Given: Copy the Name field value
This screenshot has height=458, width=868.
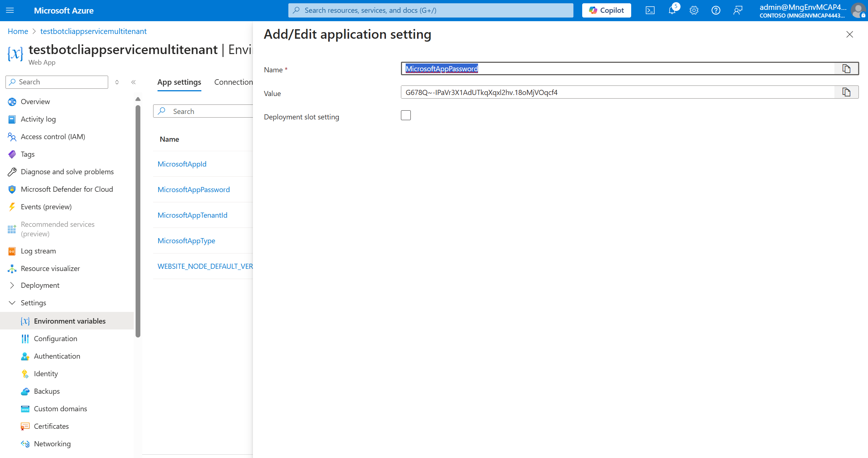Looking at the screenshot, I should point(846,69).
